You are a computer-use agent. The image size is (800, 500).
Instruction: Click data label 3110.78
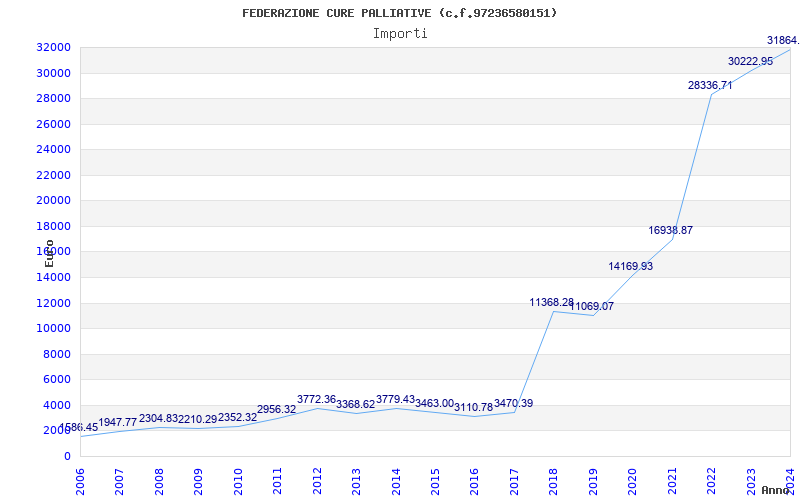[474, 408]
